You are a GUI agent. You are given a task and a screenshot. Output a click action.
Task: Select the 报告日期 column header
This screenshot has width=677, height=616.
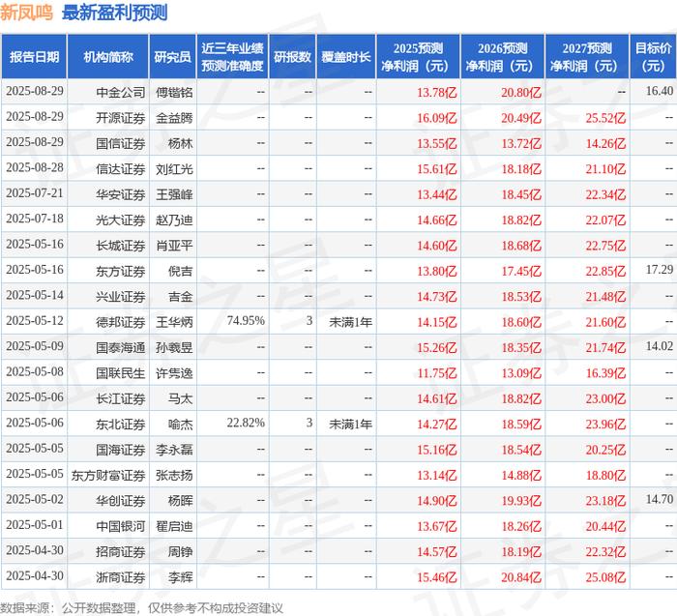click(x=34, y=57)
